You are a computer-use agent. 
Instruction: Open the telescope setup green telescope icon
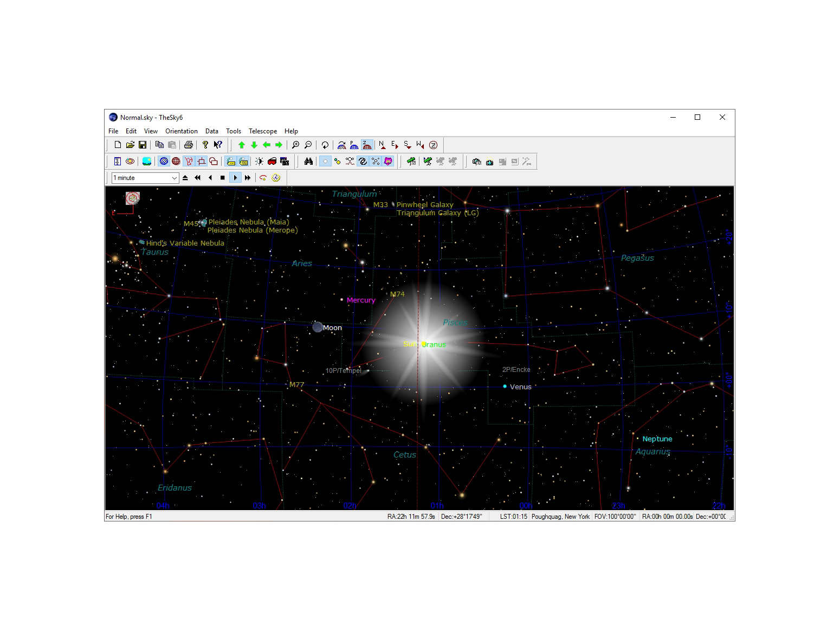pyautogui.click(x=412, y=162)
